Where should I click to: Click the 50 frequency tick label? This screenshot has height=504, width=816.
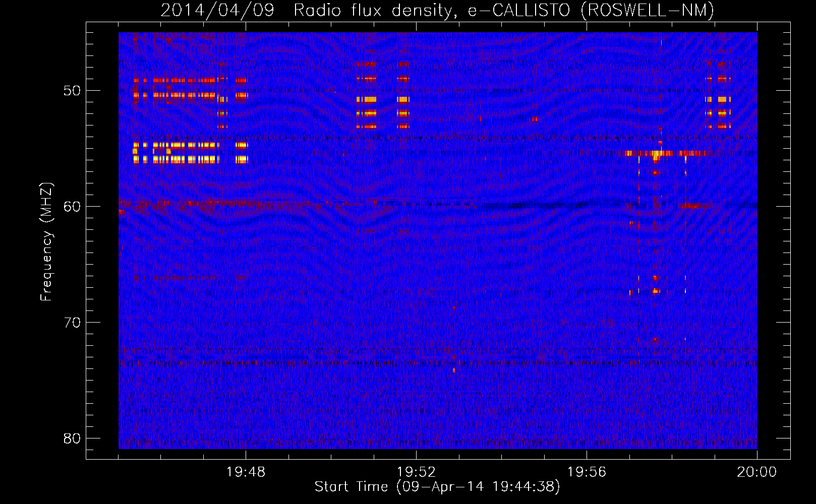click(72, 91)
